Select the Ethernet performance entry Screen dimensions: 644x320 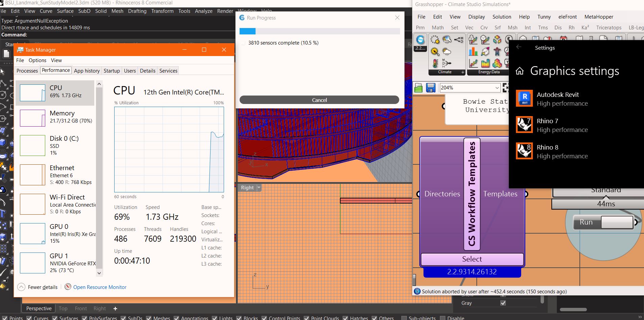click(x=55, y=175)
